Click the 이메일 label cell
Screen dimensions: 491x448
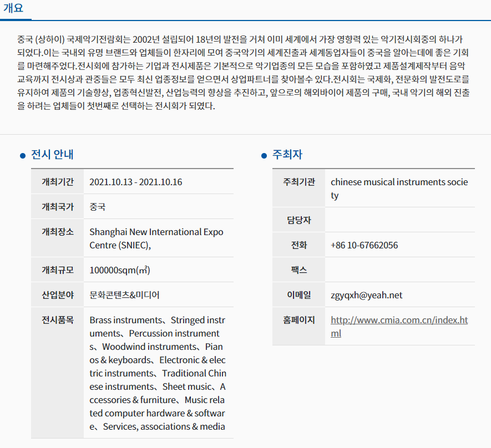[298, 295]
